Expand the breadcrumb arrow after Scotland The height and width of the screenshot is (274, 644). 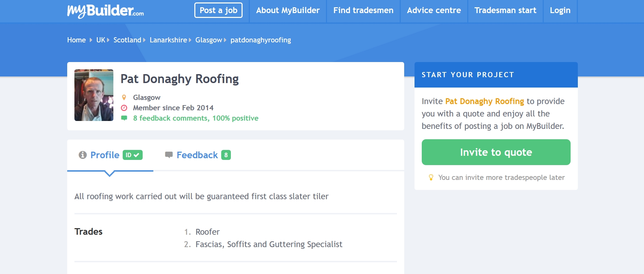tap(144, 40)
